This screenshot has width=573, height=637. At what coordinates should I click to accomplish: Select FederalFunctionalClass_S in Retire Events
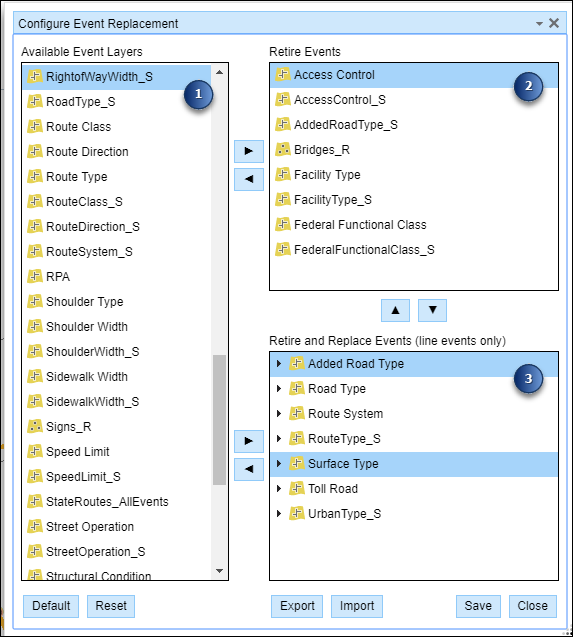[414, 249]
